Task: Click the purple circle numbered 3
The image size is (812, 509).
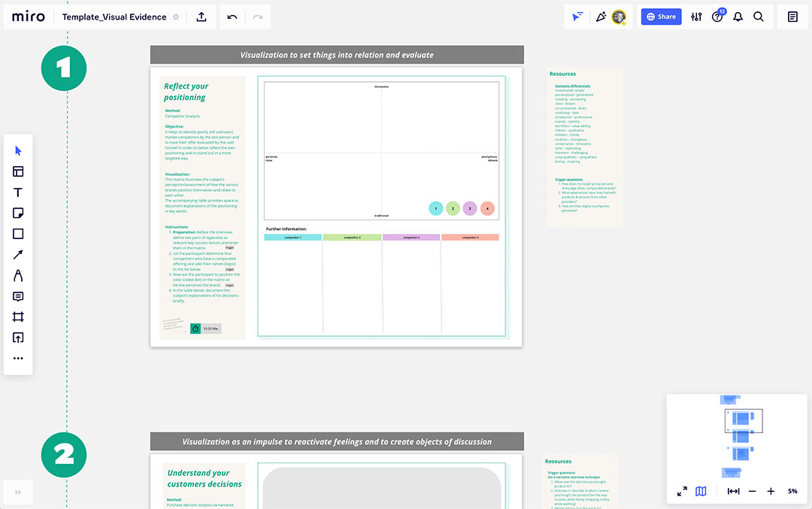Action: pos(470,209)
